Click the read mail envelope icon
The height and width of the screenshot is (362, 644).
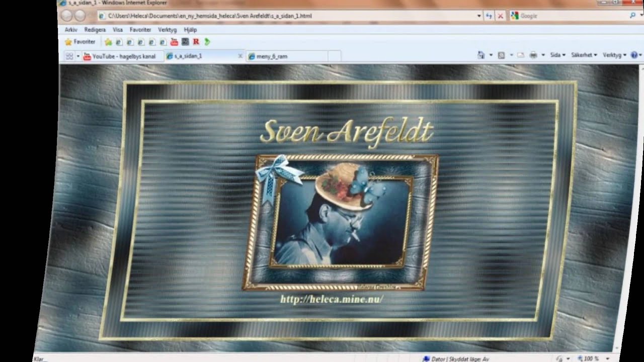(521, 55)
